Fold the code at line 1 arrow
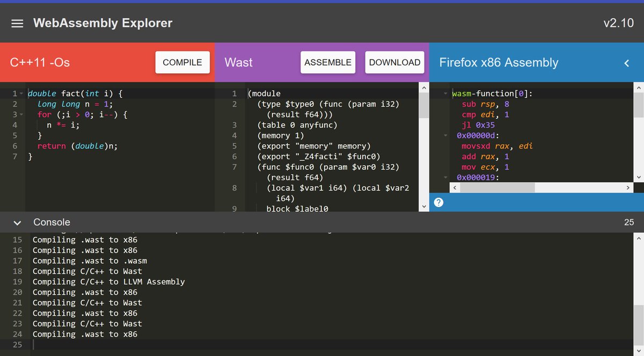The height and width of the screenshot is (356, 644). pyautogui.click(x=21, y=94)
